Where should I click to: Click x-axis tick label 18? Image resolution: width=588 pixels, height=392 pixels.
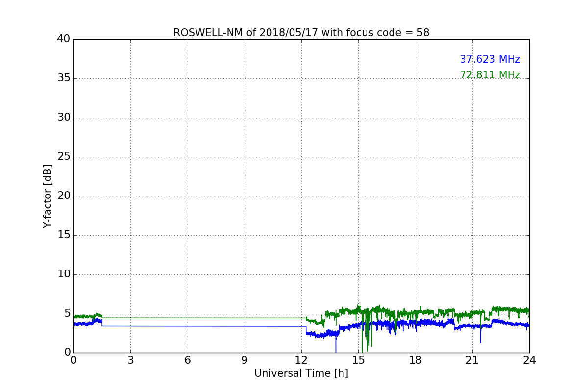(416, 360)
